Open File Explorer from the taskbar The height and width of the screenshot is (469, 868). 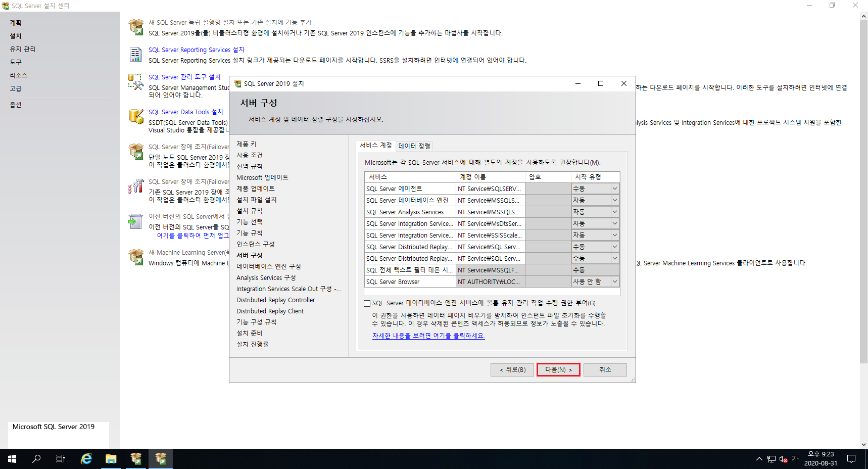(x=111, y=459)
